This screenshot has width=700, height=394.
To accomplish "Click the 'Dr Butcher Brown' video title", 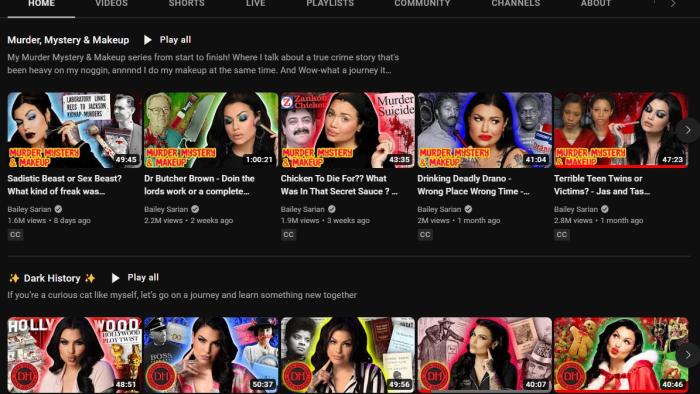I will (199, 185).
